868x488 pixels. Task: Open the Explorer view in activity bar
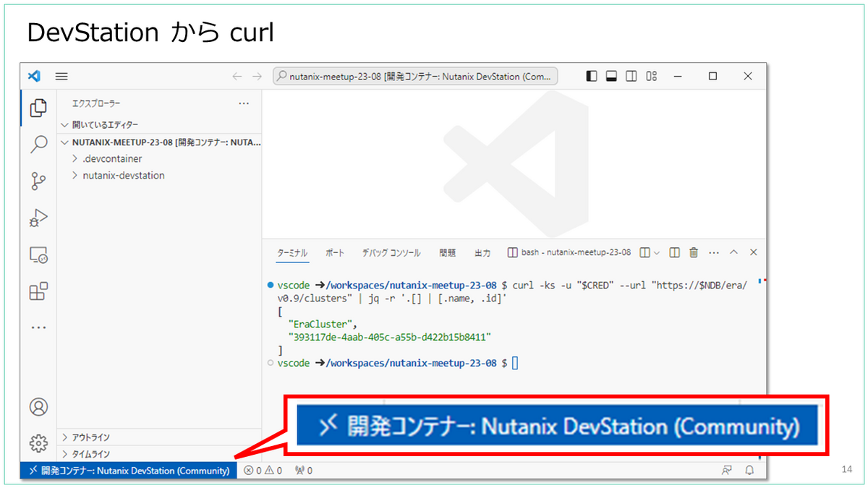pyautogui.click(x=38, y=108)
